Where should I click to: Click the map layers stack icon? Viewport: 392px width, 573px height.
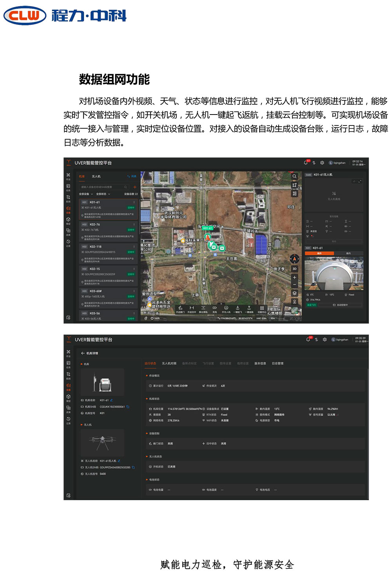click(x=294, y=293)
